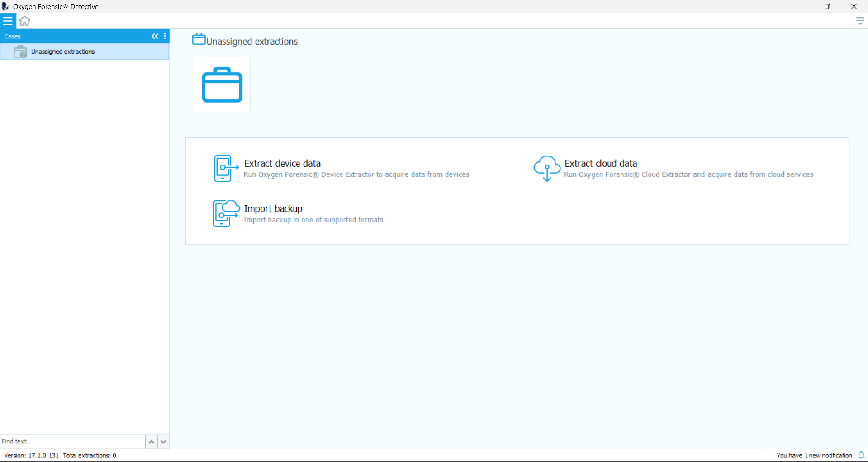Open the hamburger main menu
Image resolution: width=868 pixels, height=462 pixels.
(x=8, y=21)
